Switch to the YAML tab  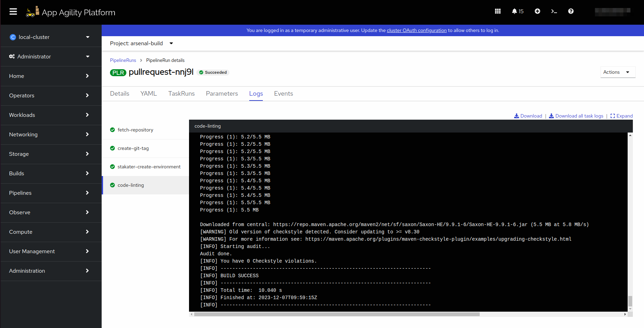[x=149, y=94]
